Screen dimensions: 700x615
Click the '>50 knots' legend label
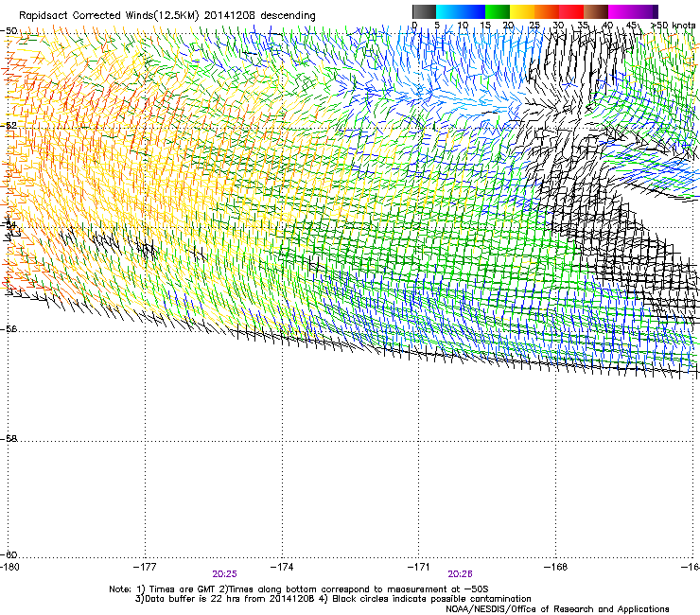click(x=674, y=26)
